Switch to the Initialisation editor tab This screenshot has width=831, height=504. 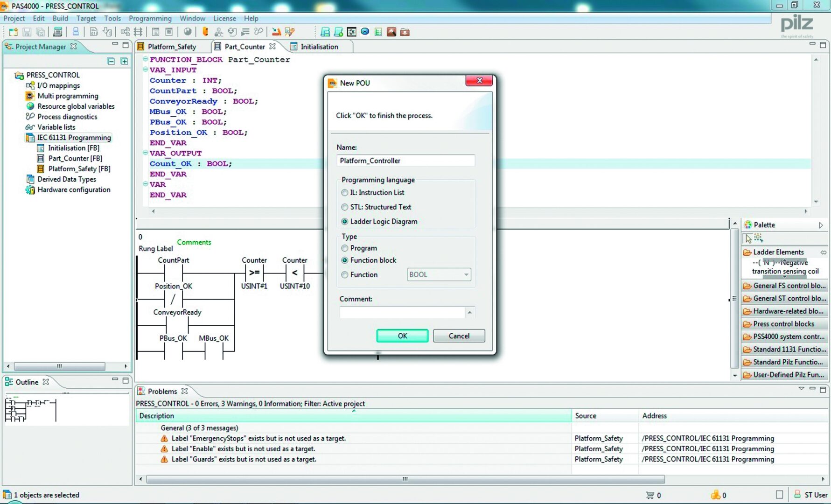point(319,47)
